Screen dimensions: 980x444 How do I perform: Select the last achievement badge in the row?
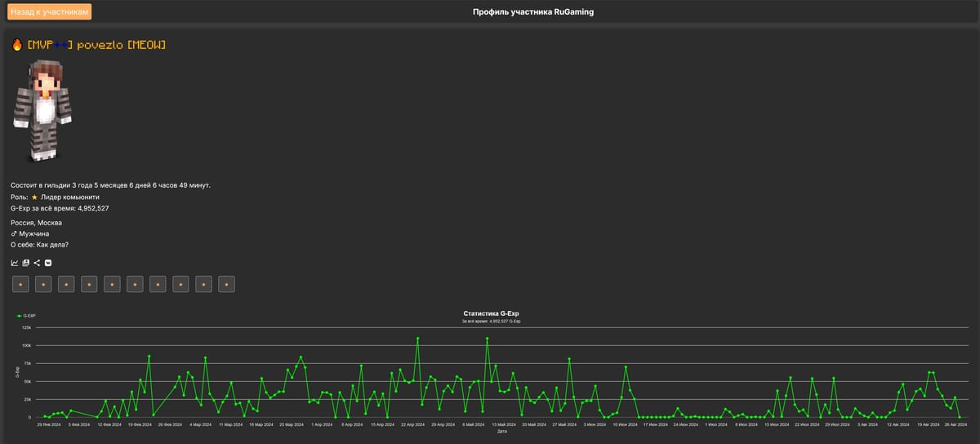[226, 284]
